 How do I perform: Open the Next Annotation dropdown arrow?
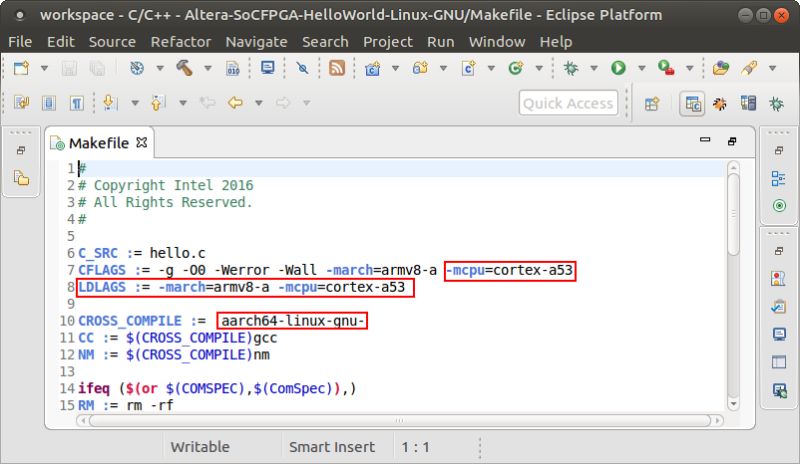(x=135, y=103)
